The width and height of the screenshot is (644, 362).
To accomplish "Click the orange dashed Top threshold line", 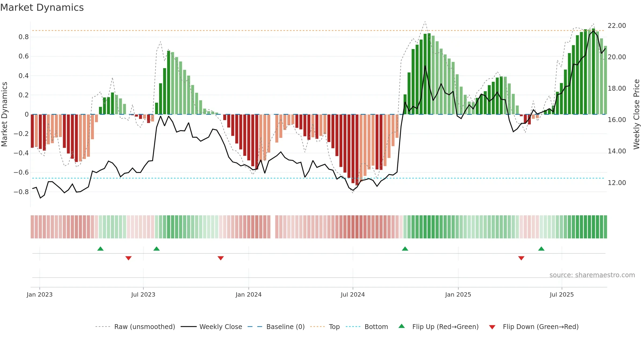I will tap(318, 31).
